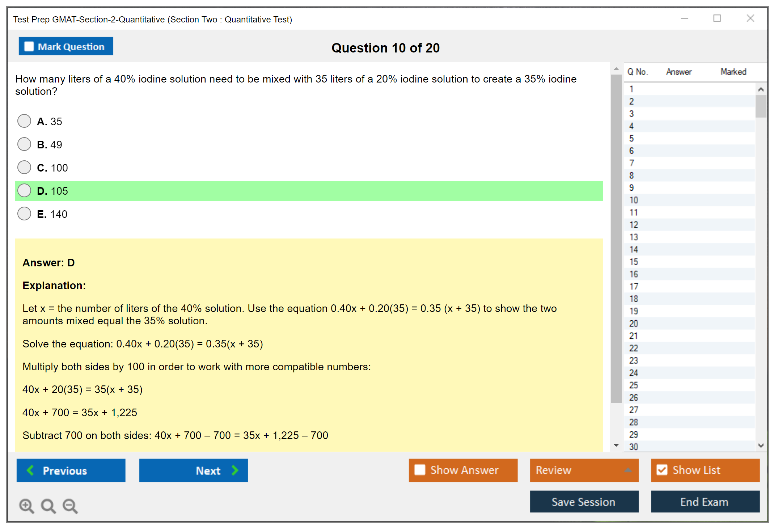Image resolution: width=778 pixels, height=532 pixels.
Task: Click the End Exam button
Action: [705, 502]
